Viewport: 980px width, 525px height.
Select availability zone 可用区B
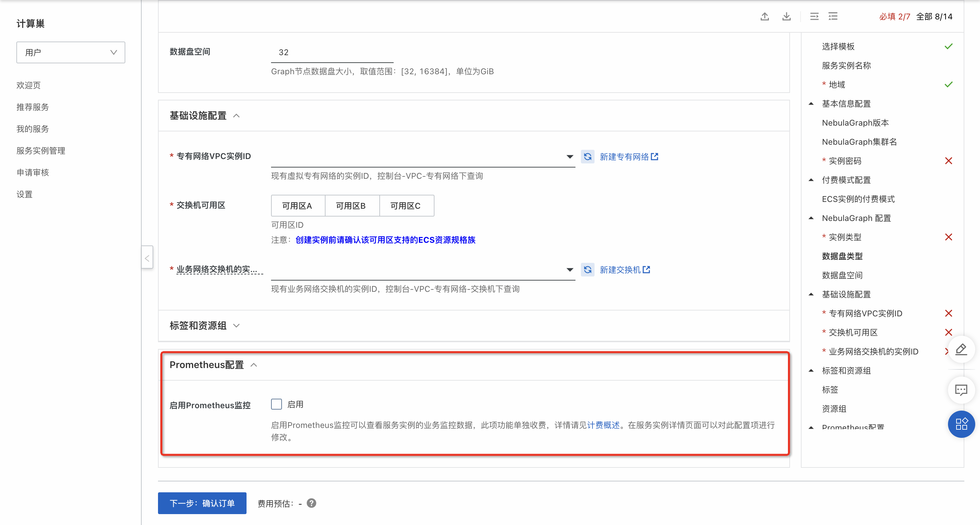coord(352,205)
